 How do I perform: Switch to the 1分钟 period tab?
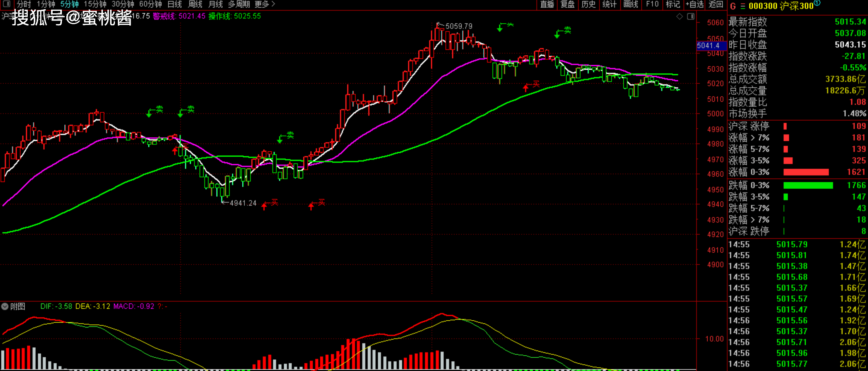46,4
